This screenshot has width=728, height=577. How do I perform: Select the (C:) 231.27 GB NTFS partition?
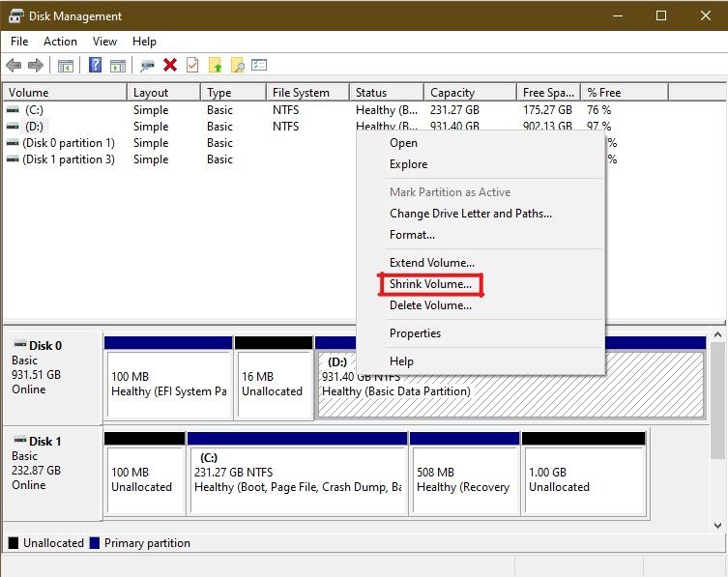[298, 474]
